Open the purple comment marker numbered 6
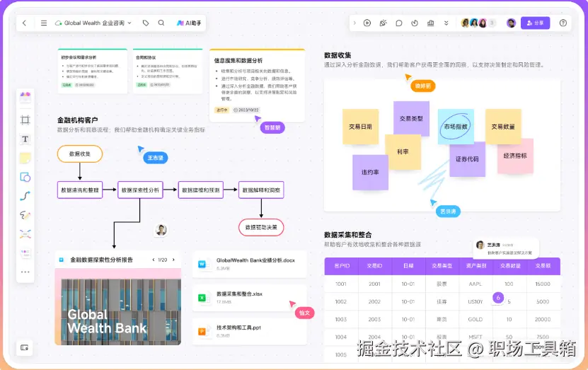 pos(498,298)
